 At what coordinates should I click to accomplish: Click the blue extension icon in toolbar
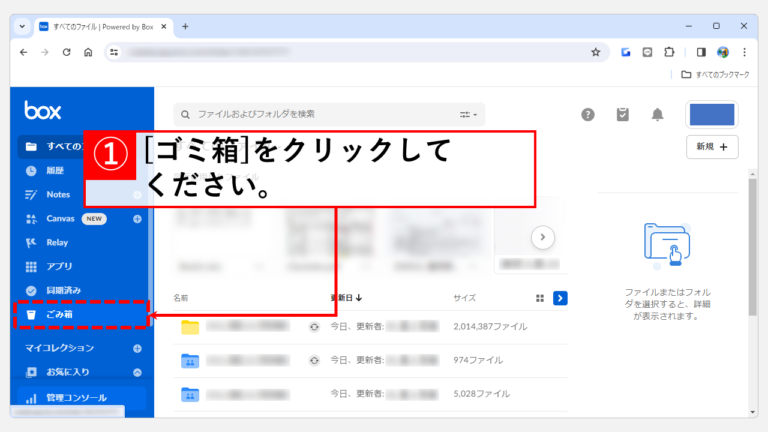click(625, 52)
